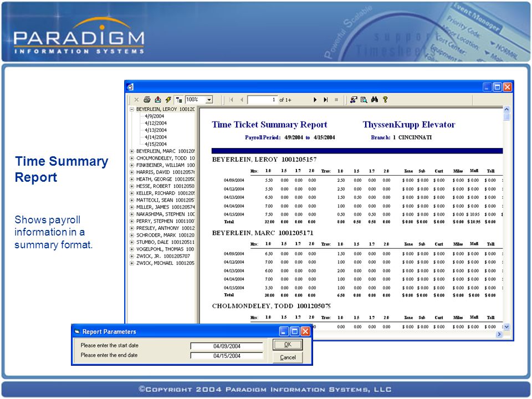
Task: Open the 100% zoom dropdown
Action: tap(209, 100)
